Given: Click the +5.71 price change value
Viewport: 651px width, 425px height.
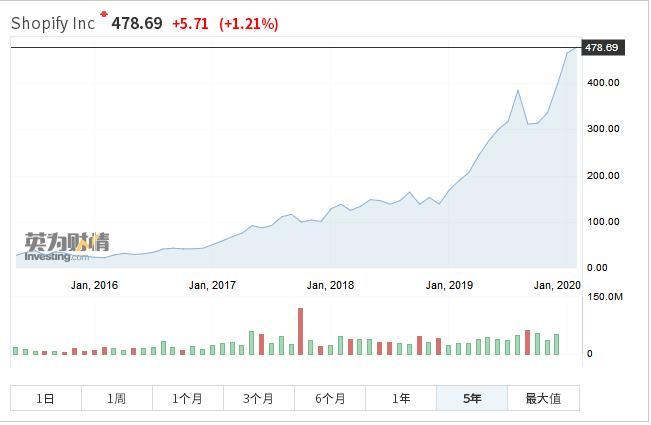Looking at the screenshot, I should [190, 23].
